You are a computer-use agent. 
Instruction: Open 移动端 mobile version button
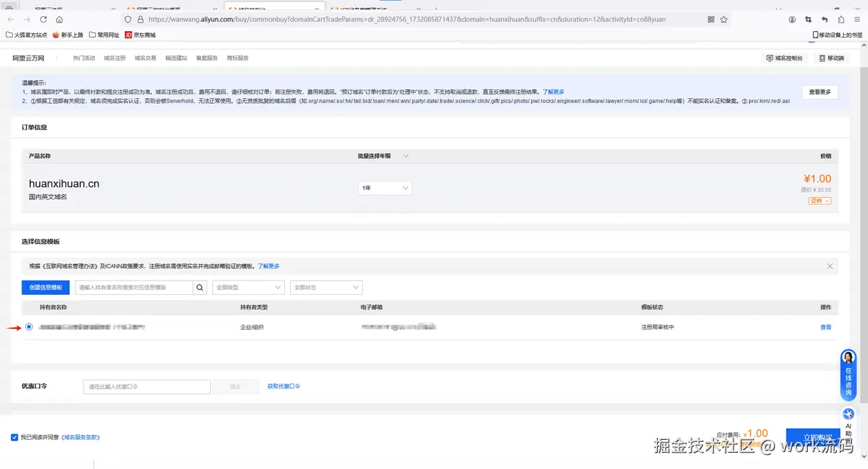pos(831,58)
